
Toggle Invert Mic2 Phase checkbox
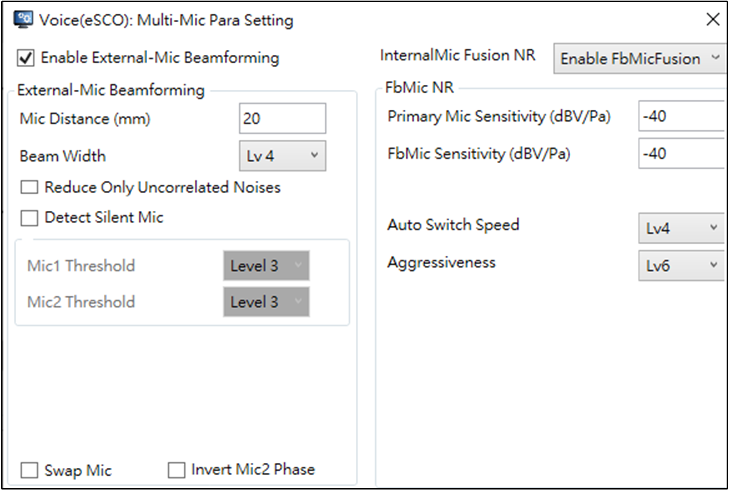tap(176, 470)
